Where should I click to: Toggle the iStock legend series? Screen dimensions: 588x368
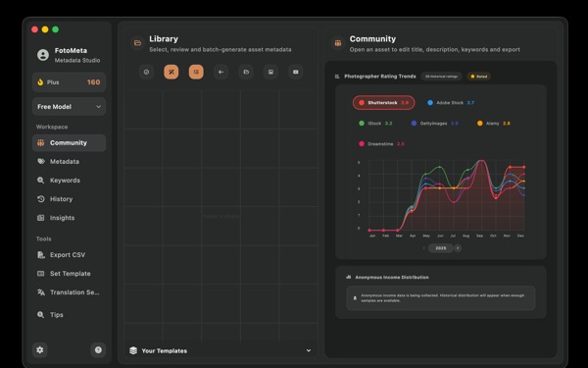coord(375,124)
